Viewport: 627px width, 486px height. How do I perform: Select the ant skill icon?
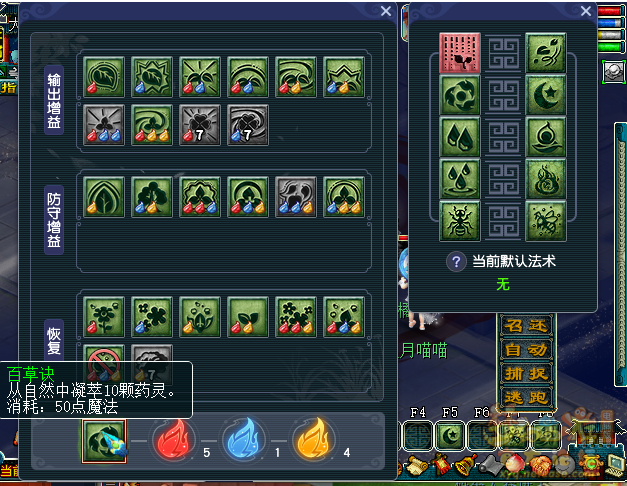[x=459, y=221]
